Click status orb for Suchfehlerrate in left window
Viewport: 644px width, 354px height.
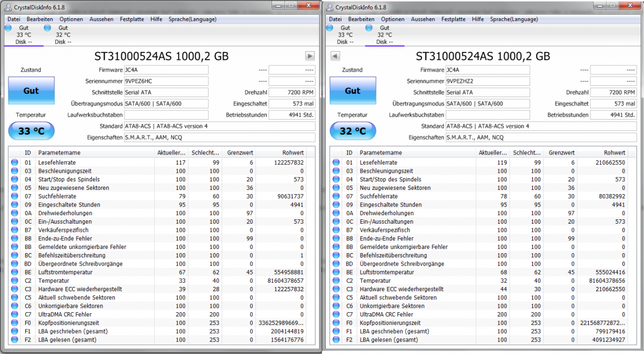point(14,196)
